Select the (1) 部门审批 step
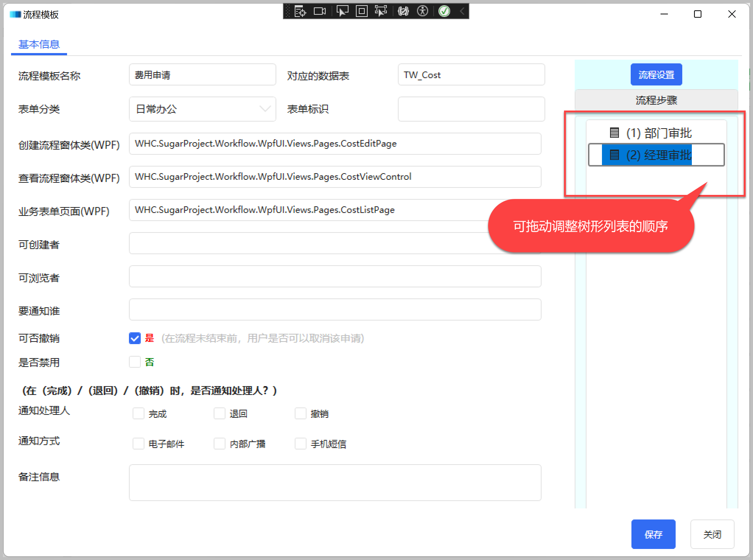Image resolution: width=753 pixels, height=560 pixels. tap(651, 133)
